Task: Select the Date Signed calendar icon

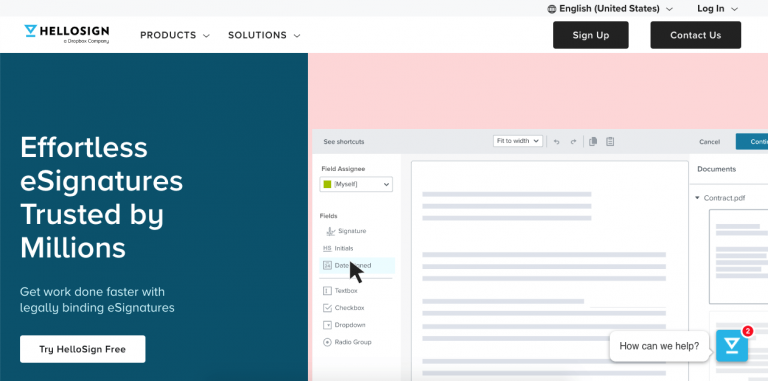Action: pos(327,265)
